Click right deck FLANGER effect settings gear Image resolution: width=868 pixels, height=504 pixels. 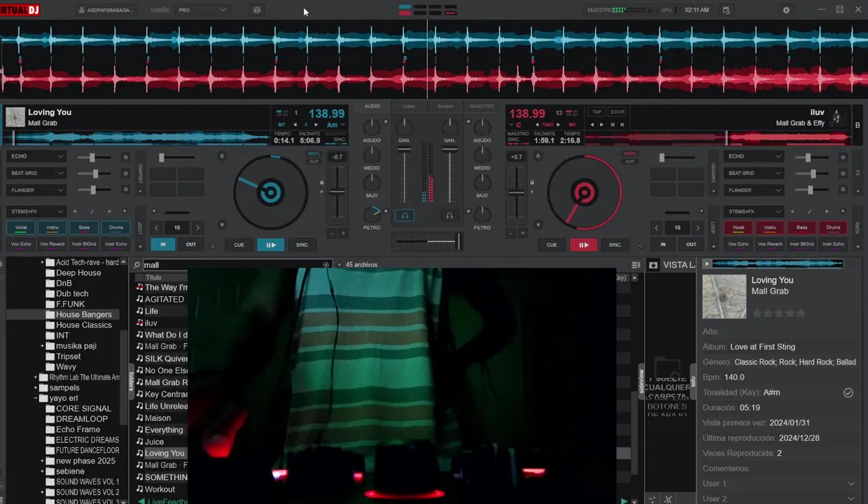click(843, 190)
